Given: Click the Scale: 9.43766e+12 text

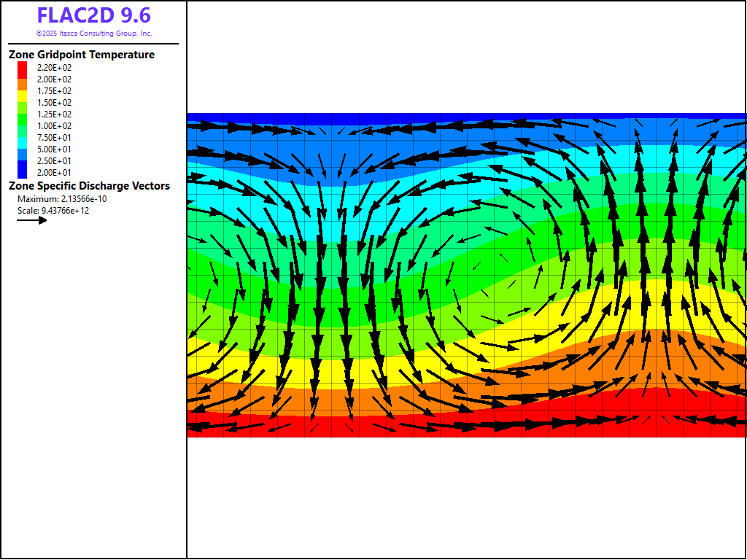Looking at the screenshot, I should pos(53,211).
